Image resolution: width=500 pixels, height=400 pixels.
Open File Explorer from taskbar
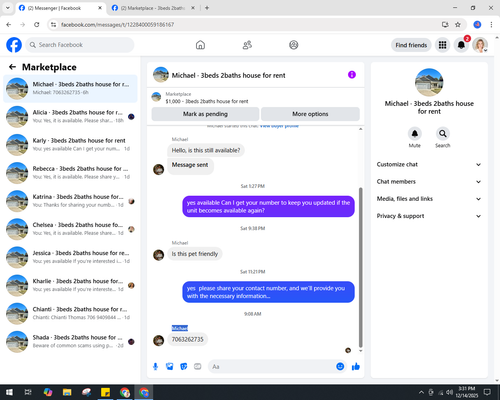point(67,392)
